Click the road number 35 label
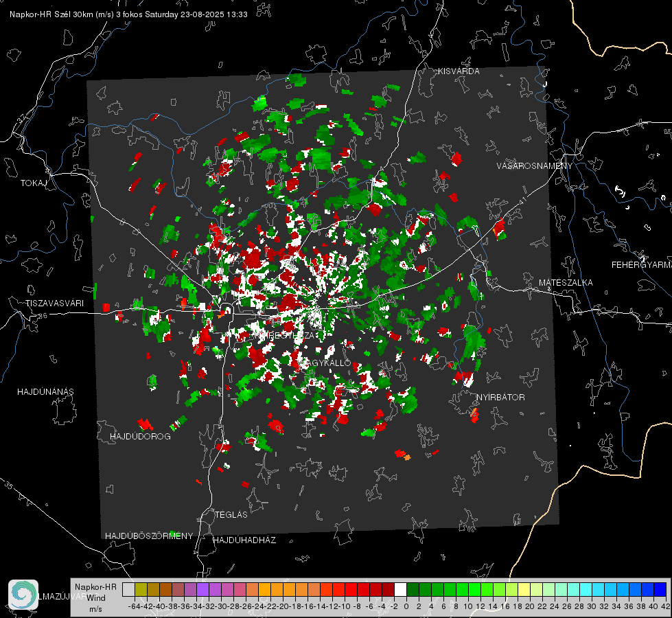The width and height of the screenshot is (672, 618). 9,485
